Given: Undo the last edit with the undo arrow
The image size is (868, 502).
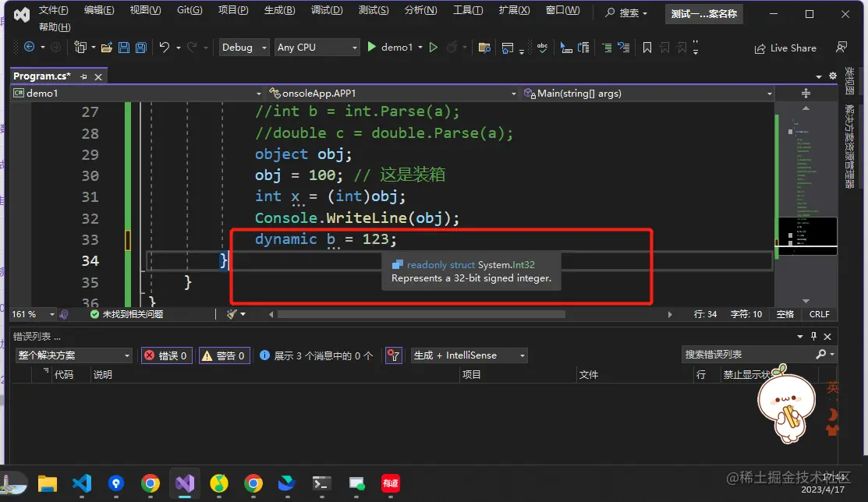Looking at the screenshot, I should (x=165, y=48).
